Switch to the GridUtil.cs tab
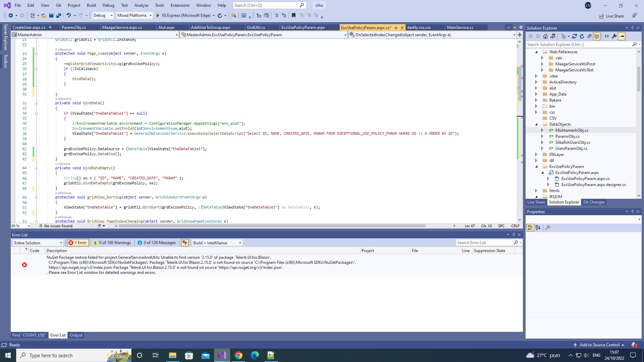 (256, 27)
